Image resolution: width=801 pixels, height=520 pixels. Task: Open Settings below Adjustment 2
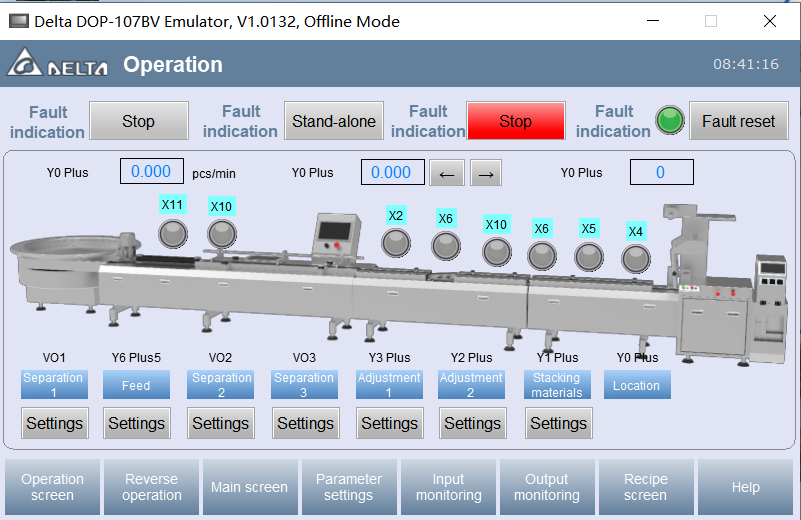[473, 423]
